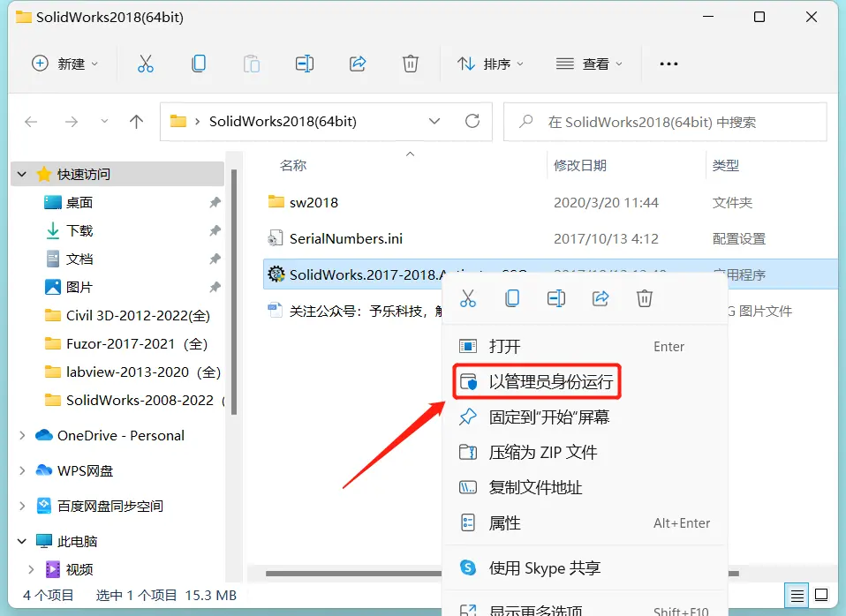Click the 配置设置 type cell

click(x=738, y=238)
